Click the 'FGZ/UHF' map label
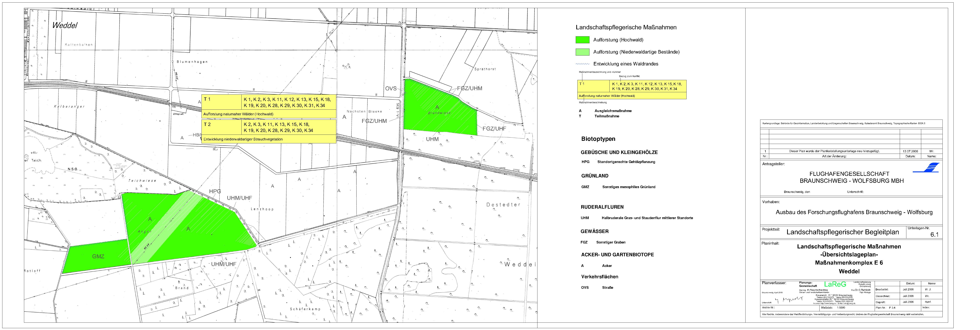 [494, 129]
